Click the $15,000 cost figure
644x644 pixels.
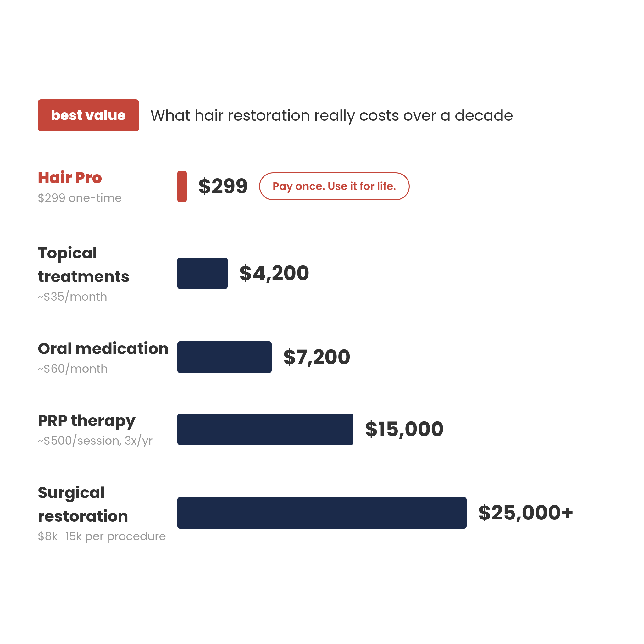(x=404, y=429)
